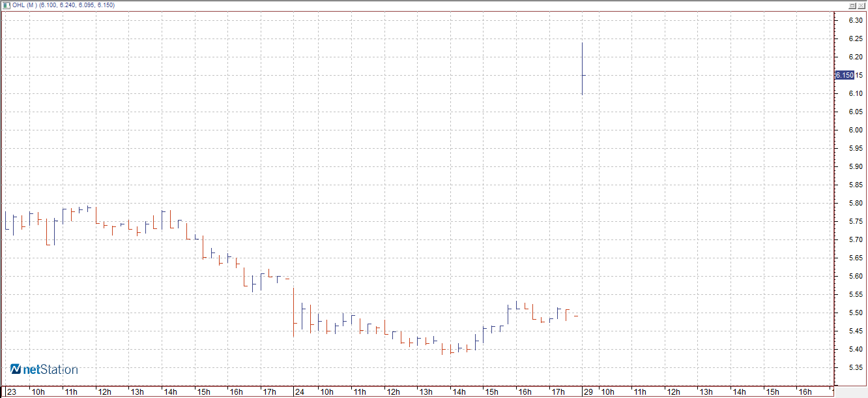Viewport: 868px width, 398px height.
Task: Select the 5.95 price axis label
Action: click(856, 148)
